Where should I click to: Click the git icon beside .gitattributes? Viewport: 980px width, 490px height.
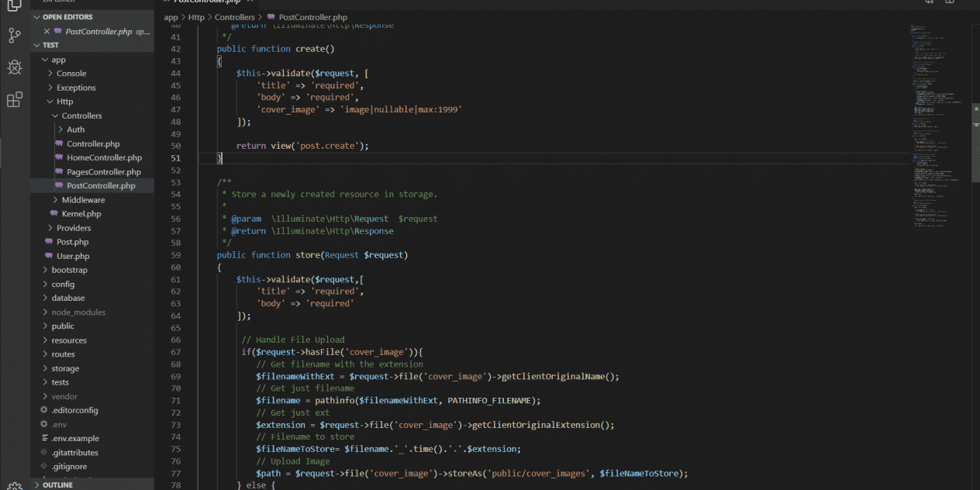44,452
